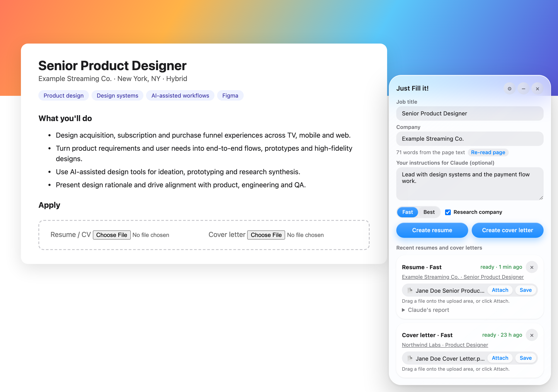Click the 71 words from the page text label
558x392 pixels.
[x=430, y=152]
